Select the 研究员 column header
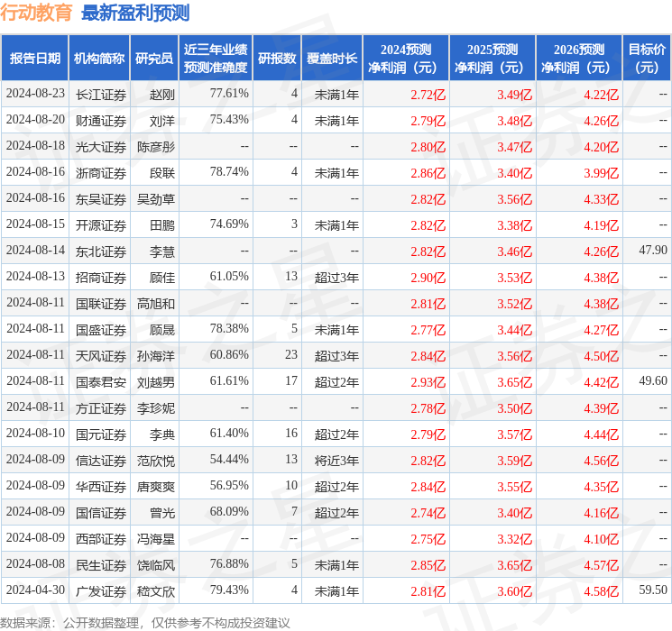 (154, 59)
